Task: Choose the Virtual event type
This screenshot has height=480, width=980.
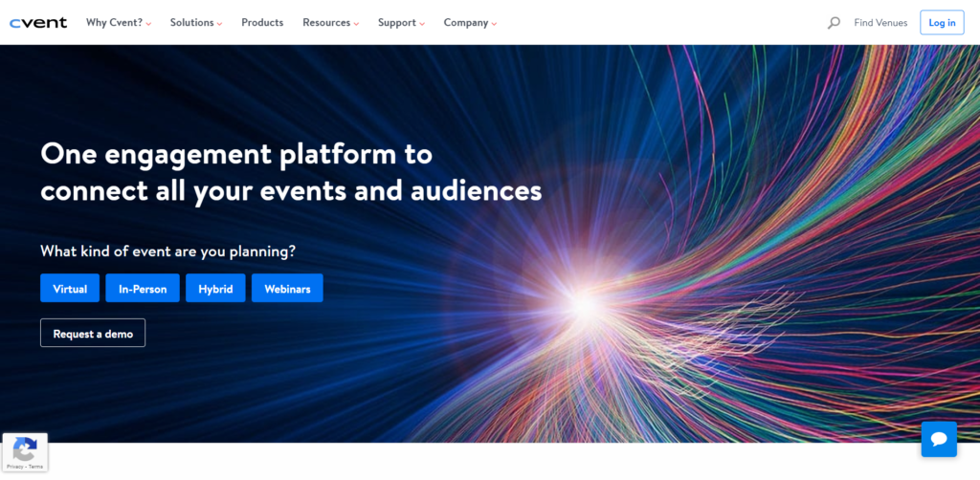Action: [70, 289]
